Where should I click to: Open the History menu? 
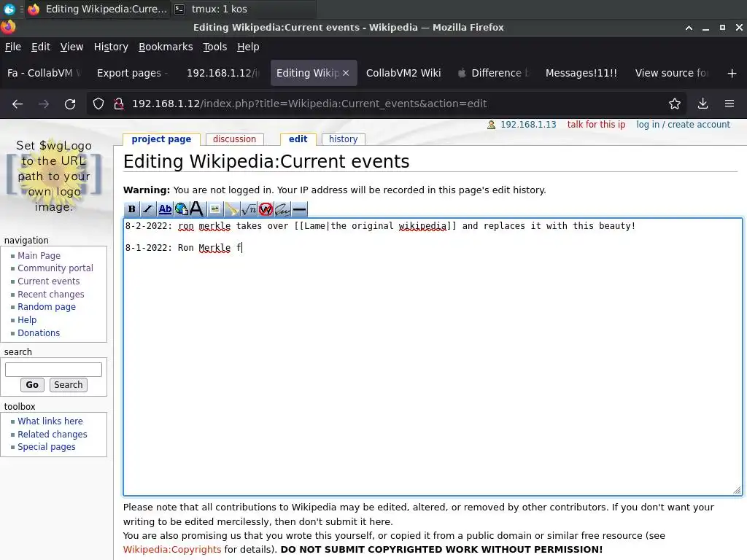111,47
